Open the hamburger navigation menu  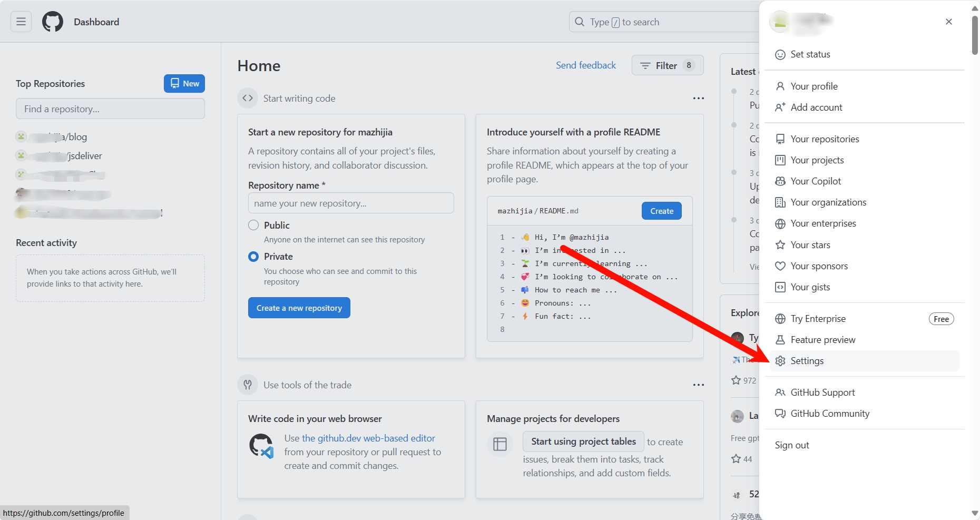point(21,22)
